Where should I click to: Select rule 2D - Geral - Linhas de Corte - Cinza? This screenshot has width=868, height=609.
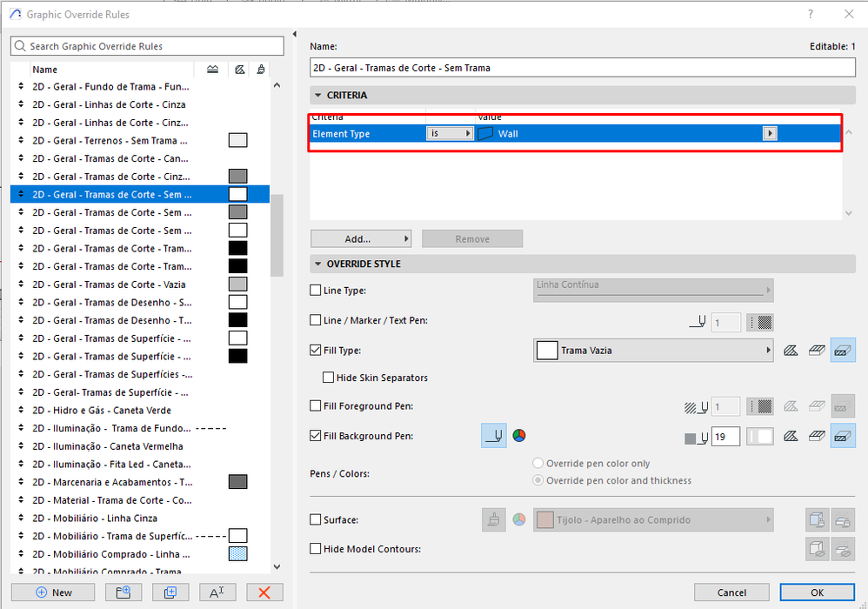140,104
